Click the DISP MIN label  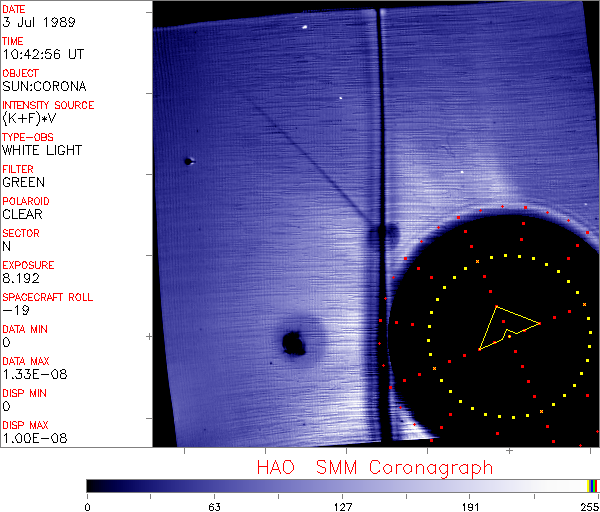pyautogui.click(x=24, y=393)
